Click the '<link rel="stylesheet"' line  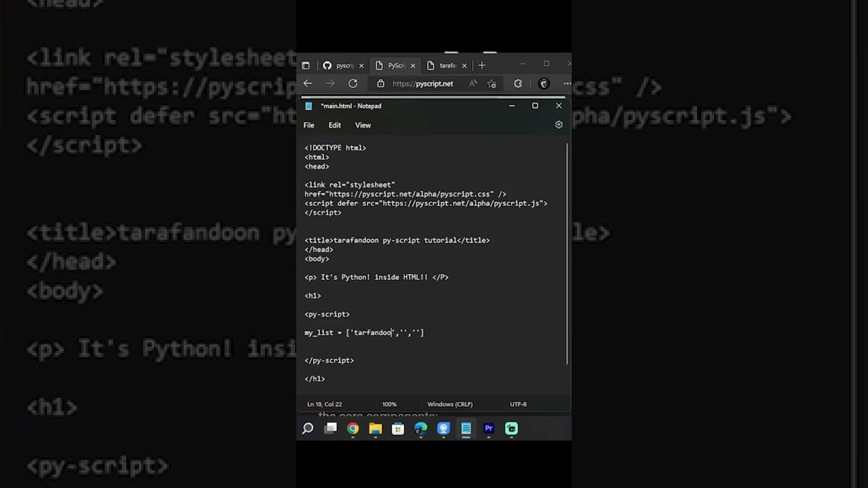tap(349, 184)
